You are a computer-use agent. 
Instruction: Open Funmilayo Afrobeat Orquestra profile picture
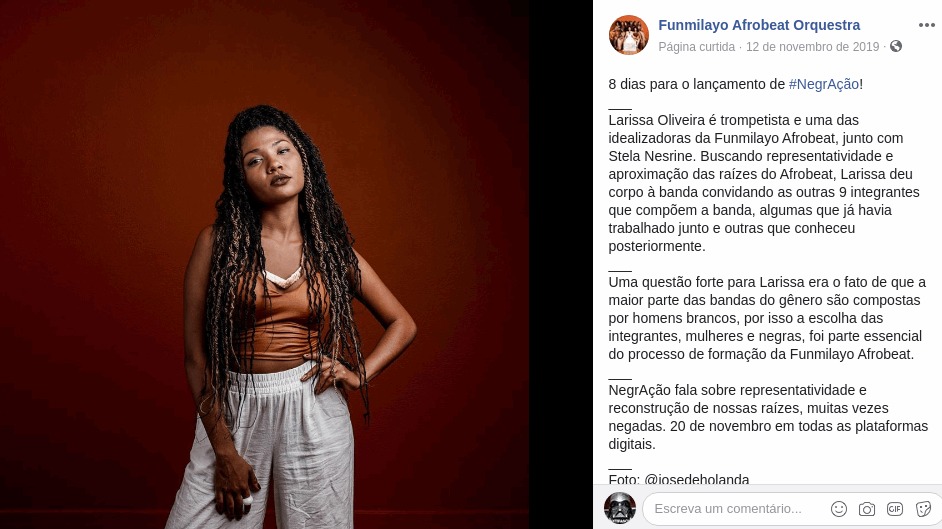(x=628, y=35)
